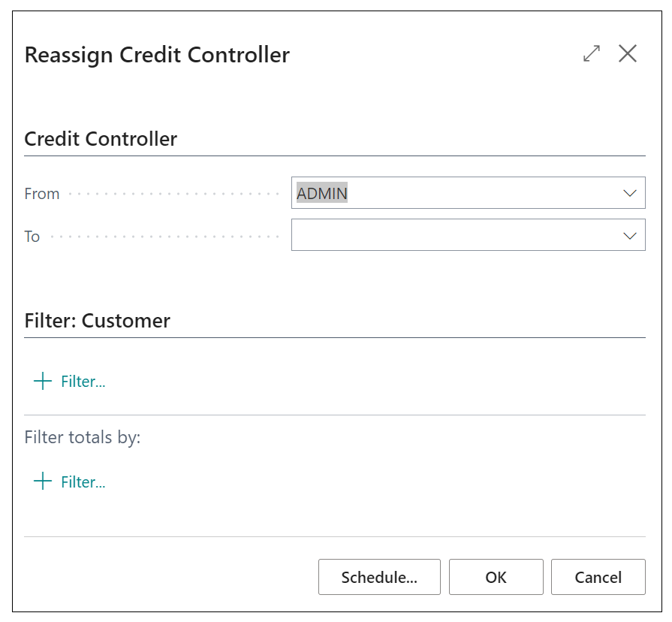672x622 pixels.
Task: Click inside the empty To field
Action: tap(451, 234)
